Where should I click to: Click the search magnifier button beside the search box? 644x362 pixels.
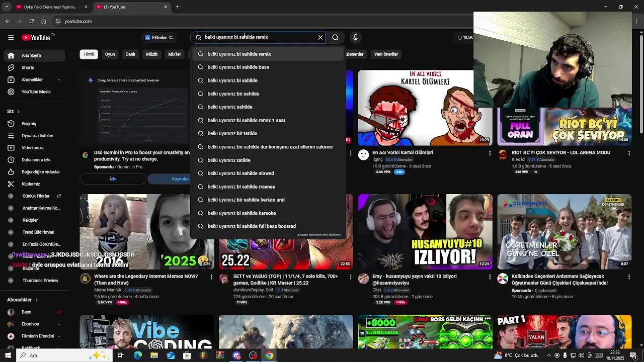[335, 37]
